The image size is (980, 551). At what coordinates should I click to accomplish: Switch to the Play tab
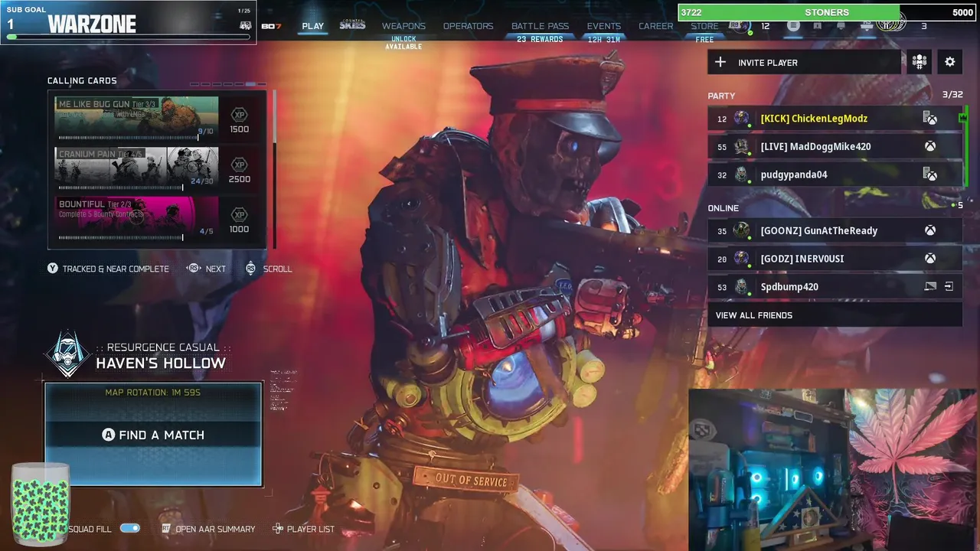(x=312, y=26)
